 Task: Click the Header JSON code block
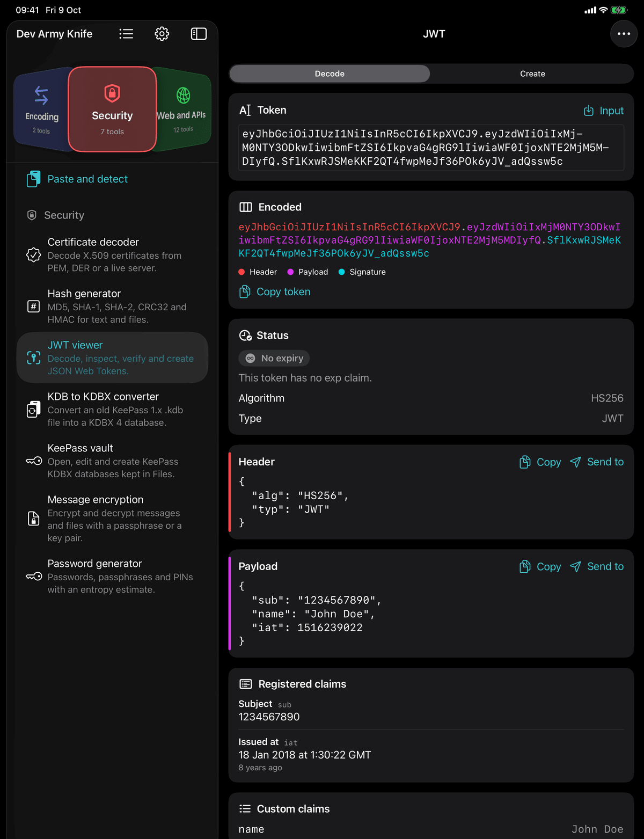294,502
